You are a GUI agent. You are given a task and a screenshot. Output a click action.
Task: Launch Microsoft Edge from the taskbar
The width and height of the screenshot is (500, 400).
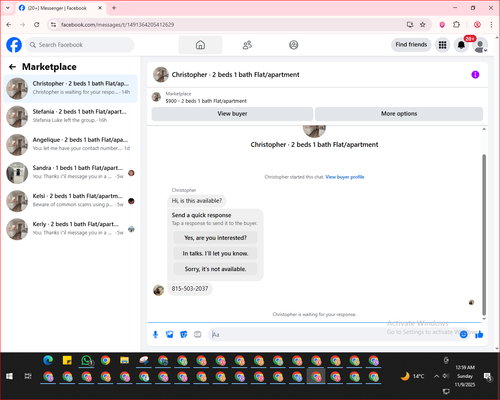(48, 360)
